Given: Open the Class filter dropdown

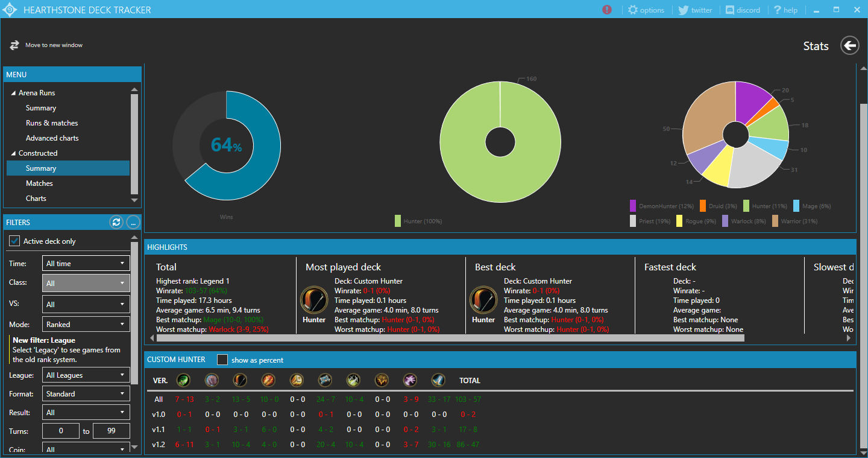Looking at the screenshot, I should click(x=86, y=283).
